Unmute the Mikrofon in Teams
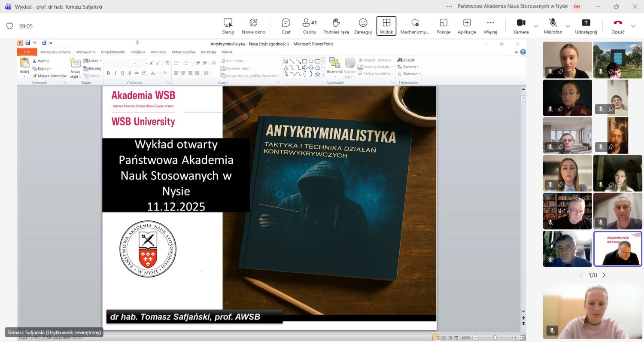This screenshot has width=644, height=342. tap(553, 26)
